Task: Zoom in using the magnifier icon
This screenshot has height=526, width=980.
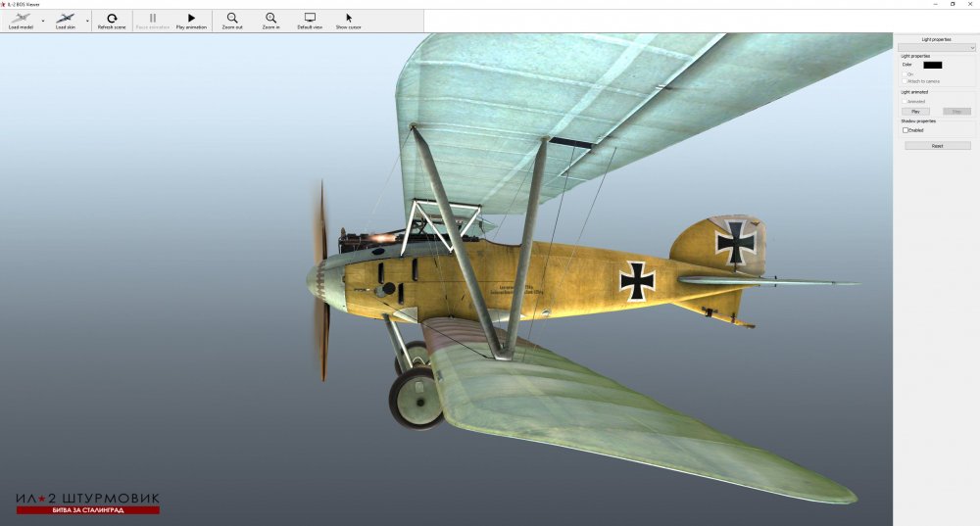Action: pos(270,18)
